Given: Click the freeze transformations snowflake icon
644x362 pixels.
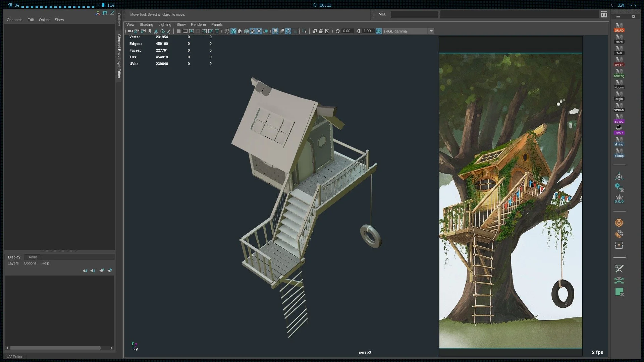Looking at the screenshot, I should click(619, 199).
